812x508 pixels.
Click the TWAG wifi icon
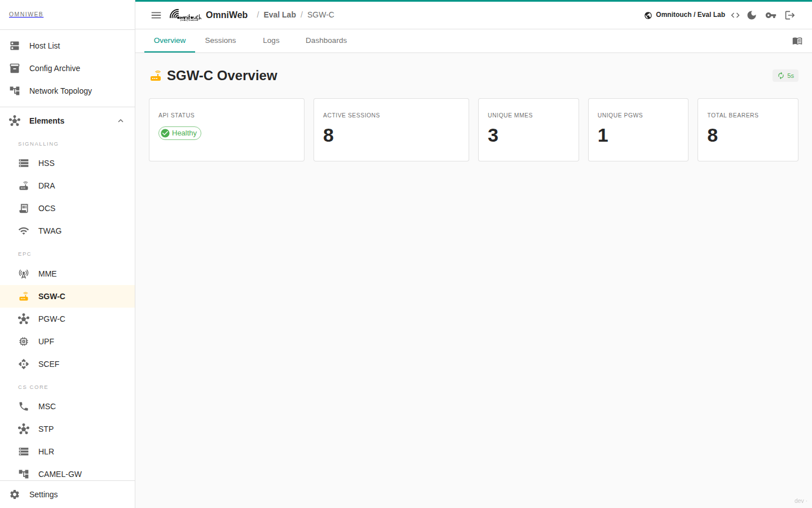24,231
